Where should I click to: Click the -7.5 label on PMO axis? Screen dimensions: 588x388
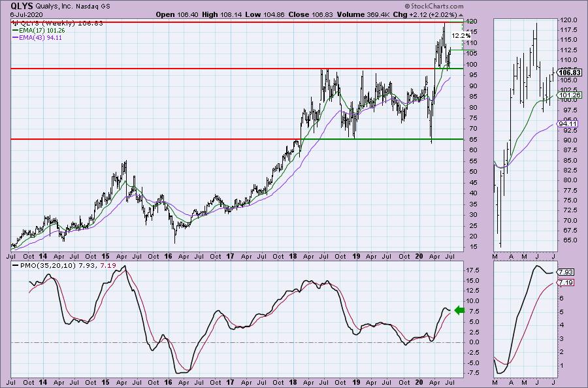(x=474, y=372)
